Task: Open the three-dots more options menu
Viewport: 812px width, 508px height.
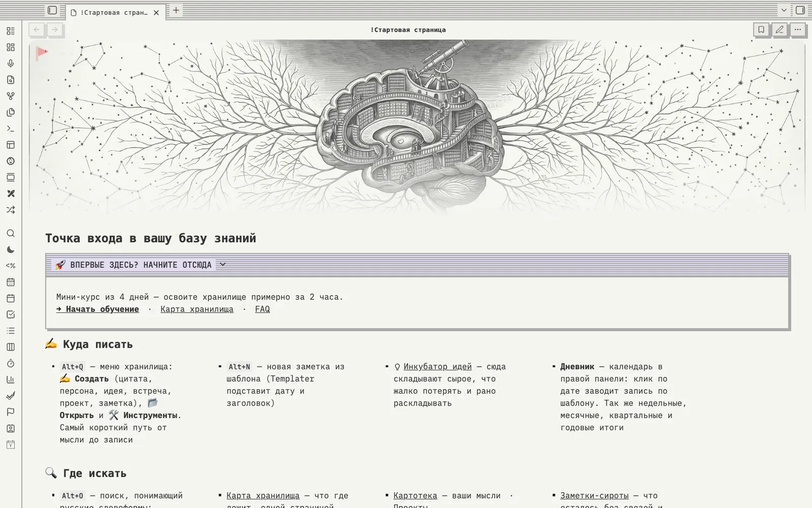Action: pyautogui.click(x=798, y=29)
